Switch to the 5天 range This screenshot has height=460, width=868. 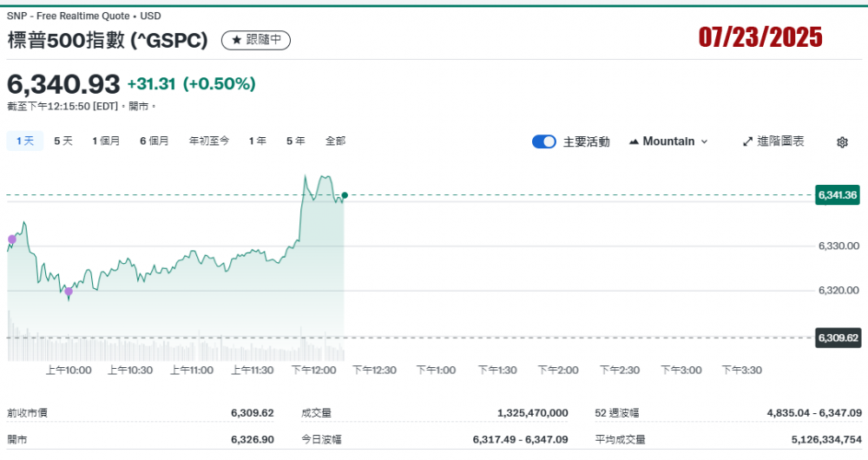pyautogui.click(x=63, y=141)
